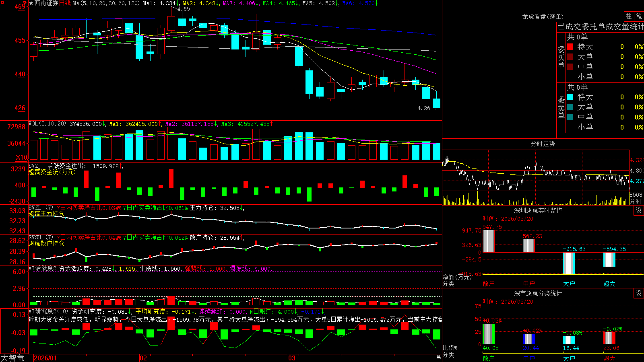Click the 2026/01 date marker on the time axis
644x362 pixels.
pyautogui.click(x=45, y=358)
